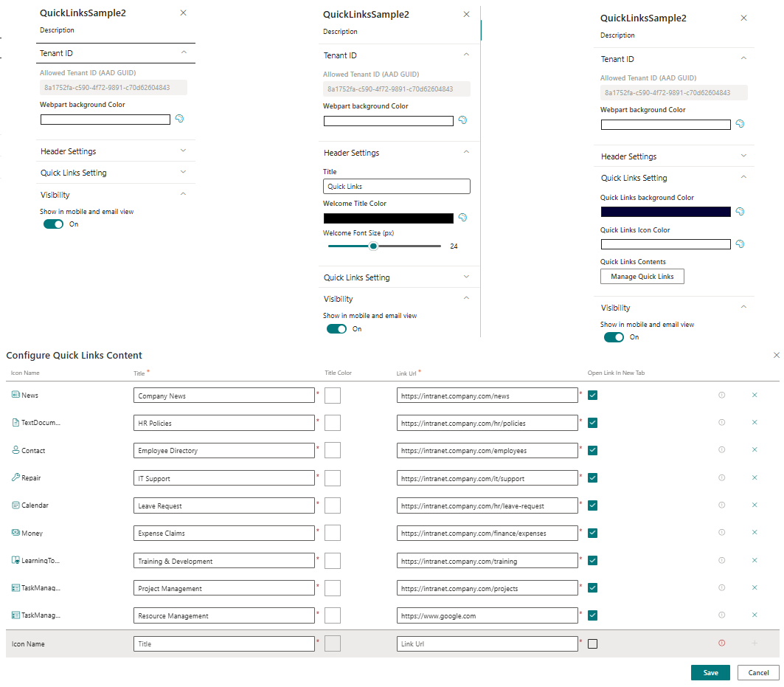
Task: Click the info icon on the Company News row
Action: (x=721, y=395)
